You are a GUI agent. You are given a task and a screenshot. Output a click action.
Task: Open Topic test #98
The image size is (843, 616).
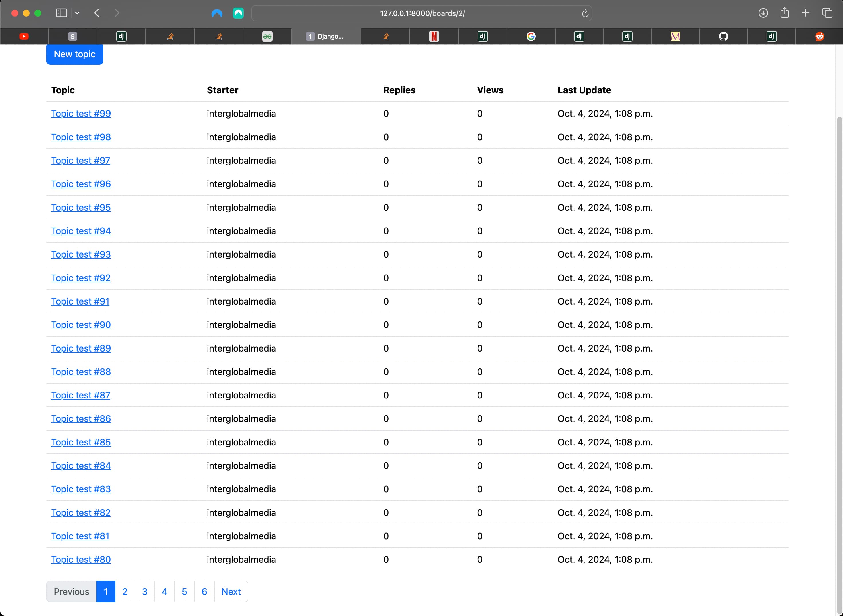click(81, 137)
